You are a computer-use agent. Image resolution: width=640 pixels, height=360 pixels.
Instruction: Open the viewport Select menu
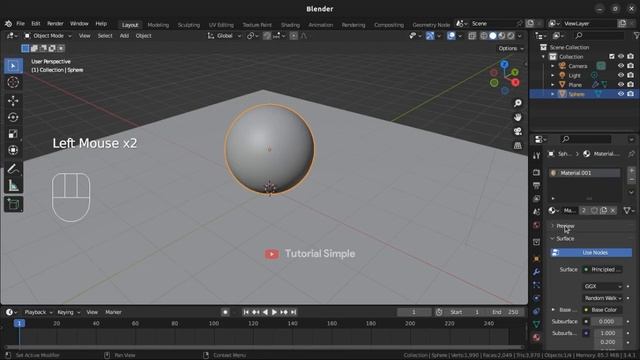[x=105, y=36]
